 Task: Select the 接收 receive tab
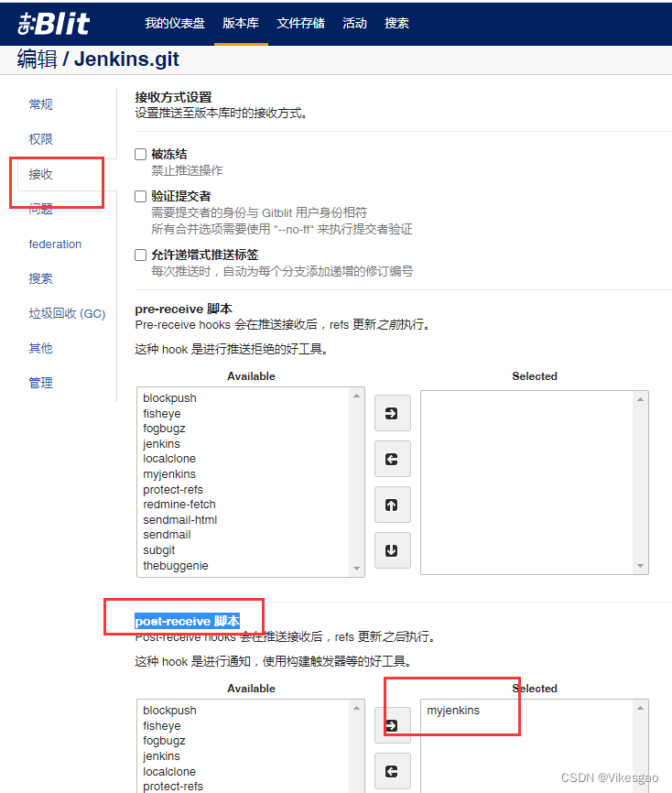point(41,175)
